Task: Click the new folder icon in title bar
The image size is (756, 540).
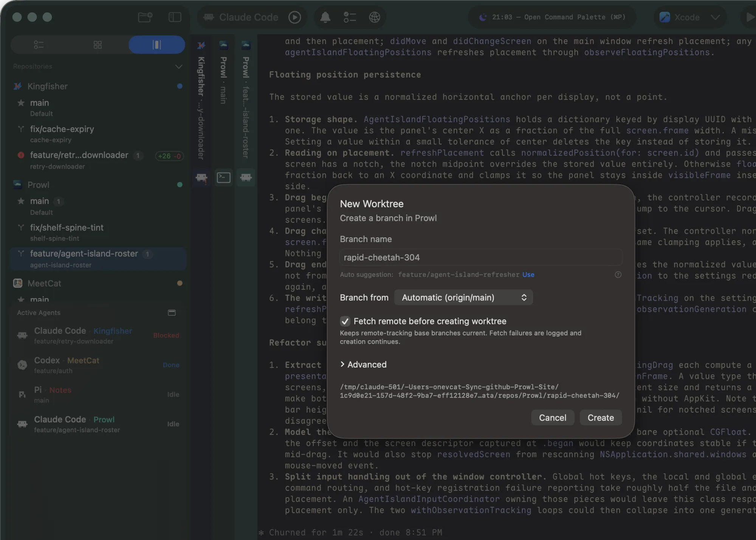Action: tap(145, 17)
